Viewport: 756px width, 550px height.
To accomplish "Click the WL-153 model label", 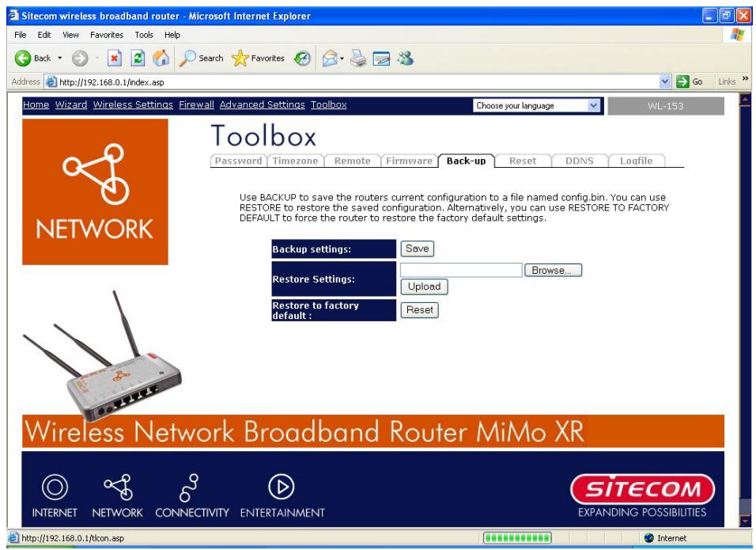I will [x=666, y=106].
